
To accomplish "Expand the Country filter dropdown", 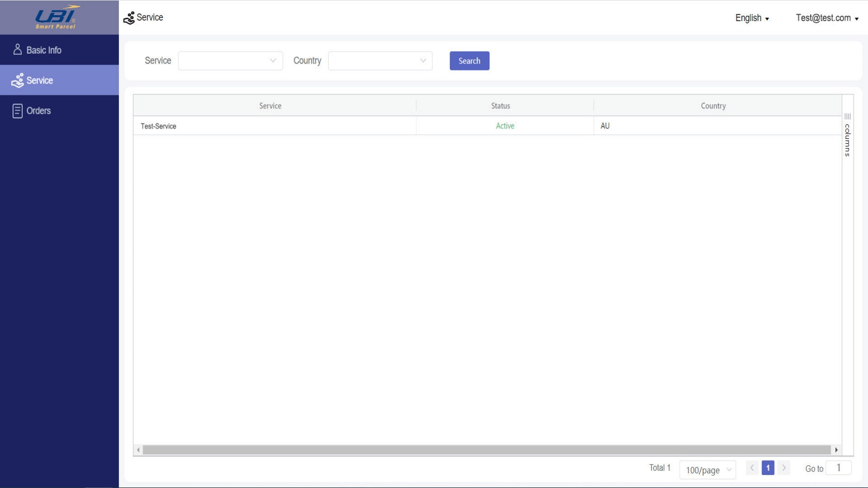I will (380, 61).
